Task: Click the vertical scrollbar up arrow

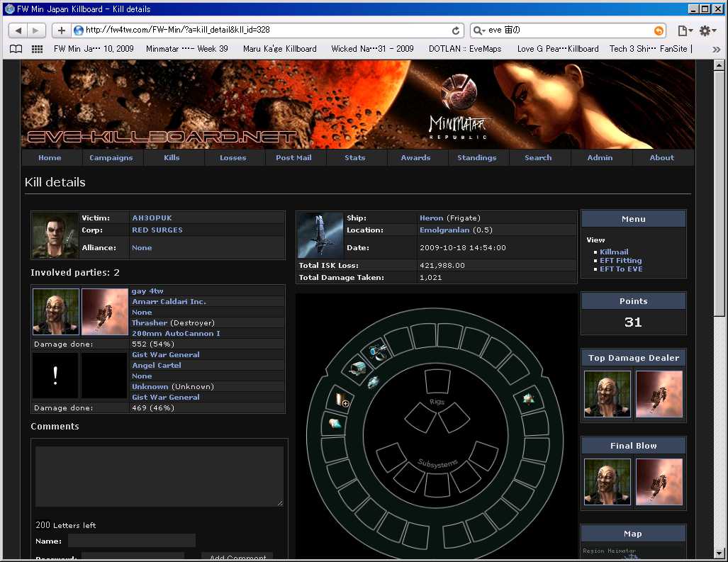Action: point(719,65)
